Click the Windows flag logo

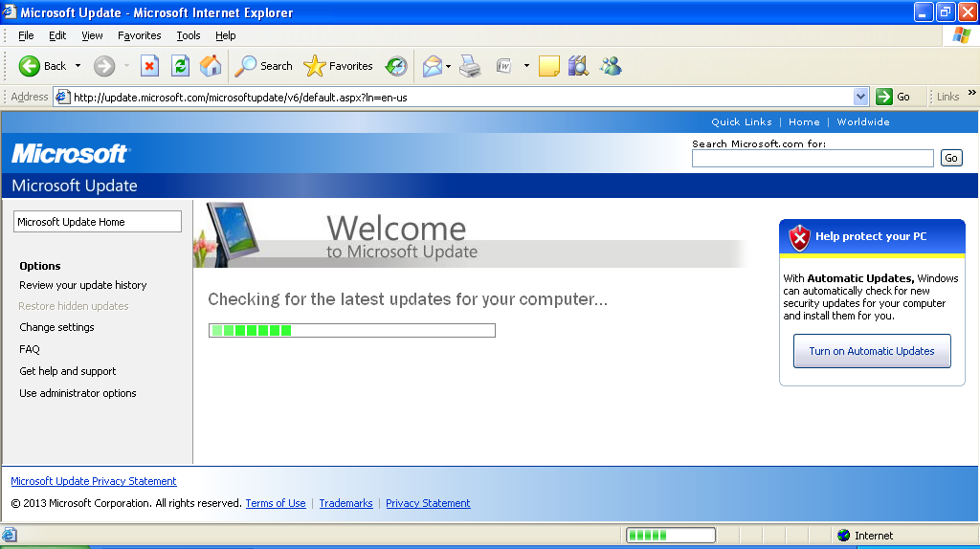(961, 35)
